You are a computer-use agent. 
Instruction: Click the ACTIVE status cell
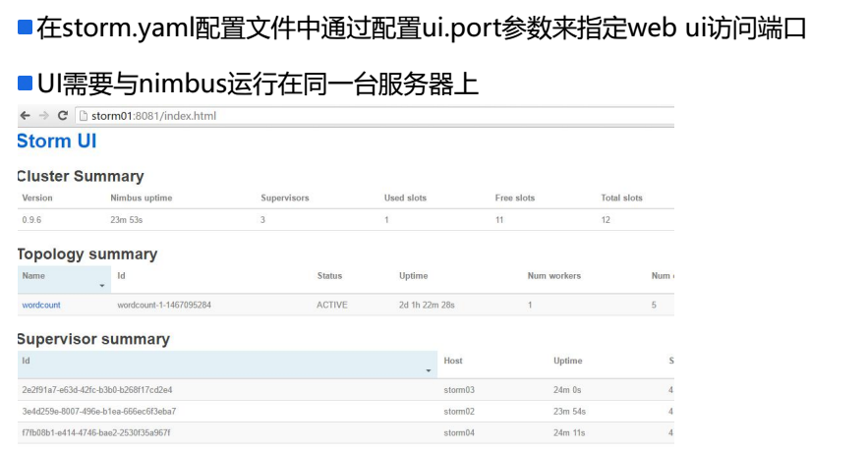click(332, 305)
